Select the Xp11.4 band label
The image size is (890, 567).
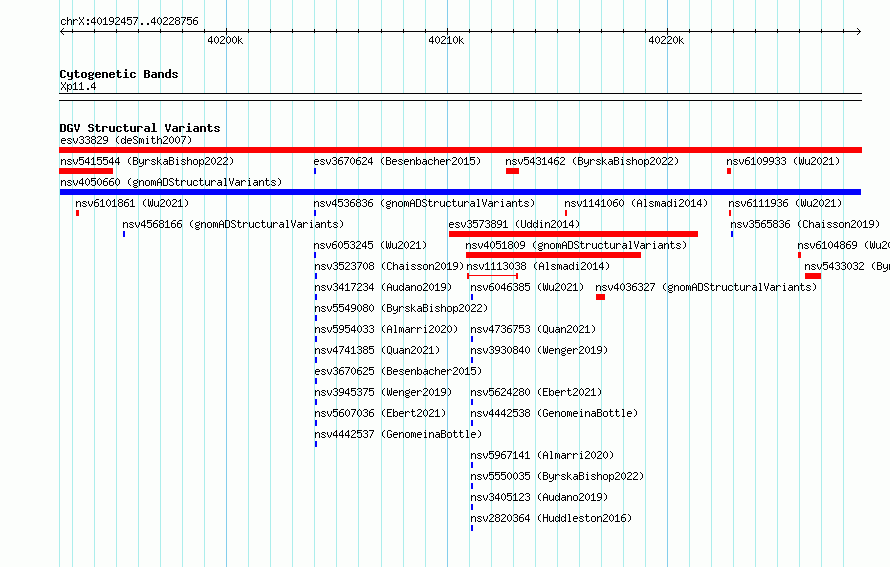(x=78, y=86)
